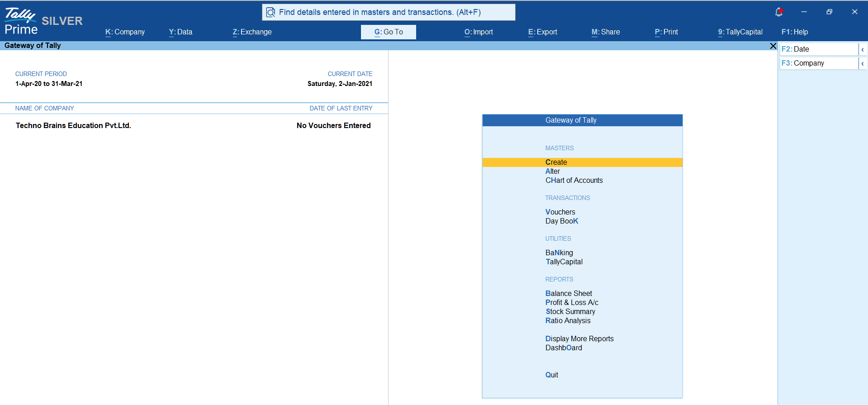
Task: Open Chart of Accounts
Action: [x=574, y=181]
